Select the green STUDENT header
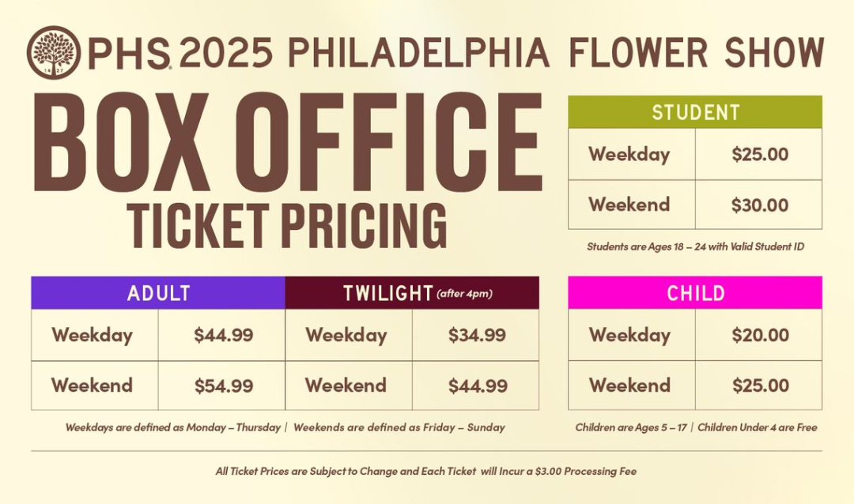This screenshot has height=504, width=854. point(695,112)
